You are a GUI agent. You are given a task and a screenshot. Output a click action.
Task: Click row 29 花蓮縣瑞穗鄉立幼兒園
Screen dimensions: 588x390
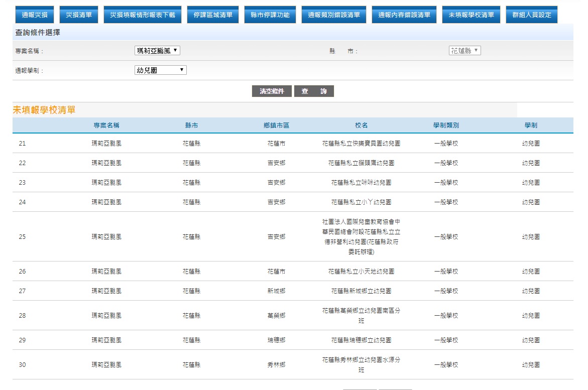(x=361, y=340)
